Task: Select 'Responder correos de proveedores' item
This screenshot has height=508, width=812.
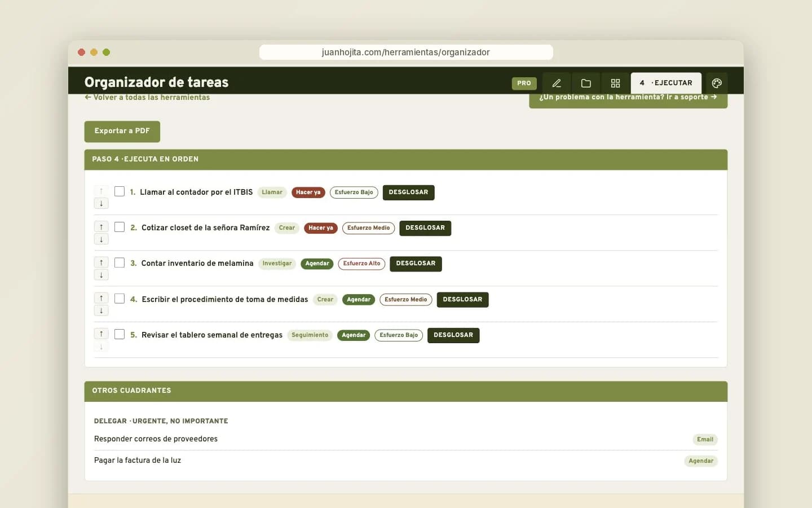Action: coord(156,439)
